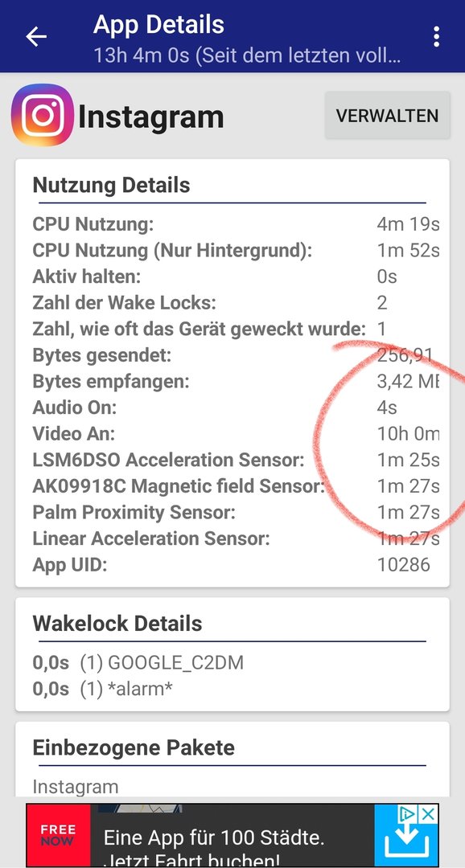Select the *alarm* wakelock entry
The image size is (465, 868).
103,689
